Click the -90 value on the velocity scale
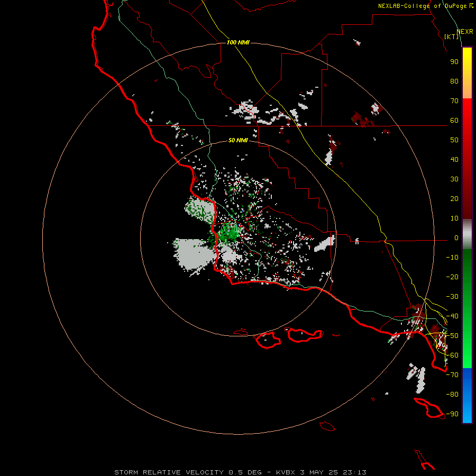The width and height of the screenshot is (476, 476). tap(452, 414)
